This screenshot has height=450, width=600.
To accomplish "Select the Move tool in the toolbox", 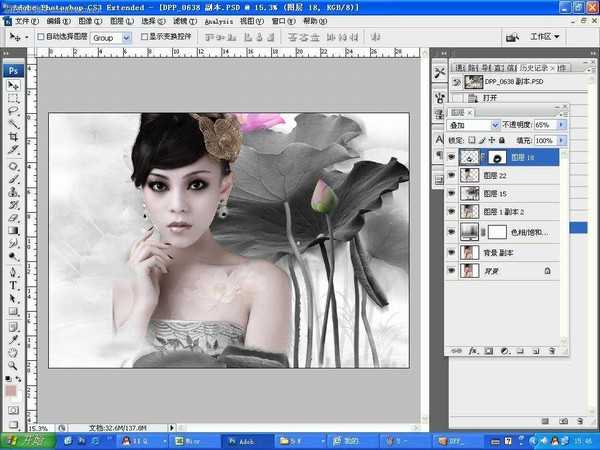I will (14, 86).
